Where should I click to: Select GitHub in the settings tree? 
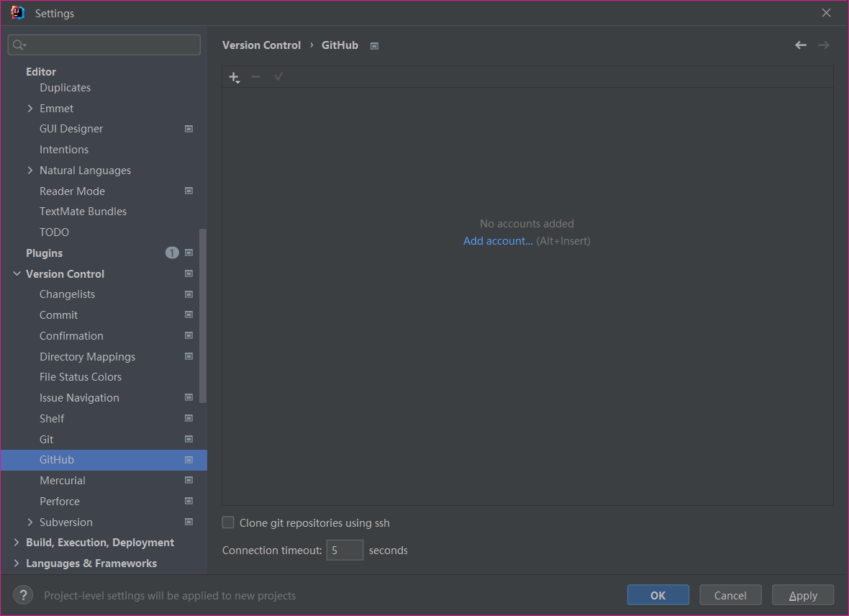(104, 460)
